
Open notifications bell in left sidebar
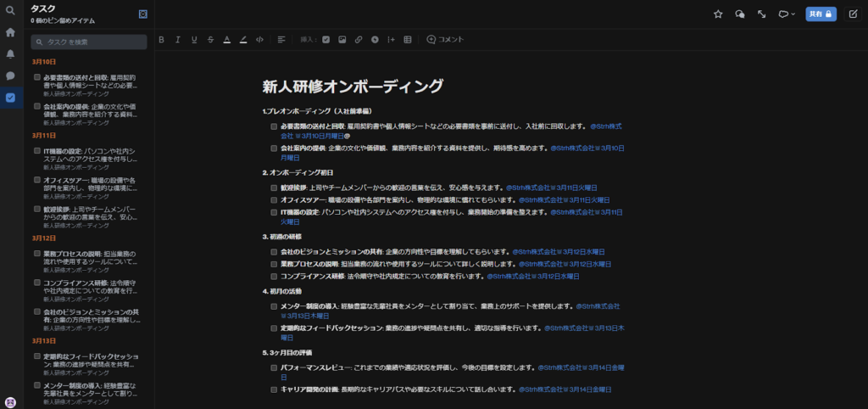(x=10, y=54)
